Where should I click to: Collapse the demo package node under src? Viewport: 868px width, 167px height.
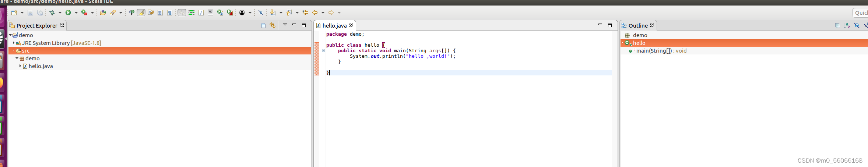tap(17, 58)
